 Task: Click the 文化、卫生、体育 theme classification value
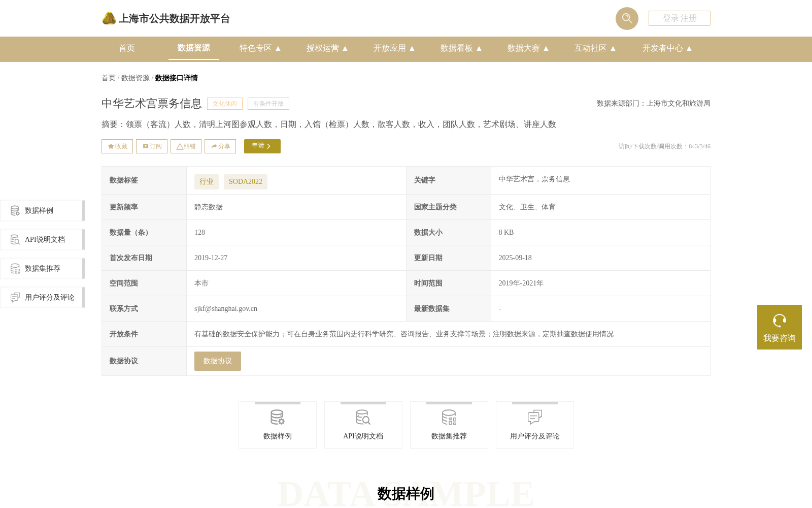tap(527, 207)
